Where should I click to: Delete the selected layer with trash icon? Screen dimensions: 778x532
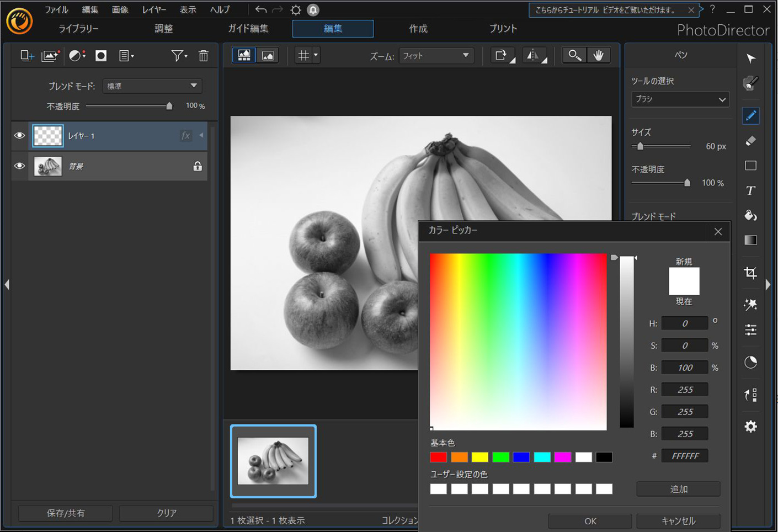point(204,55)
